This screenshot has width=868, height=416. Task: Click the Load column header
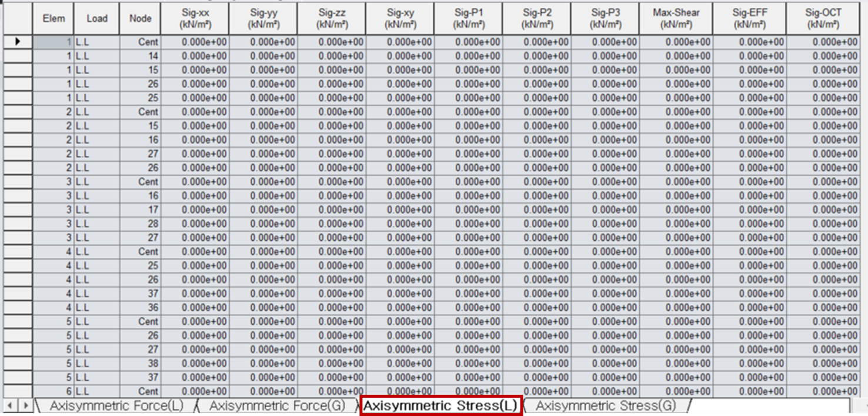97,19
